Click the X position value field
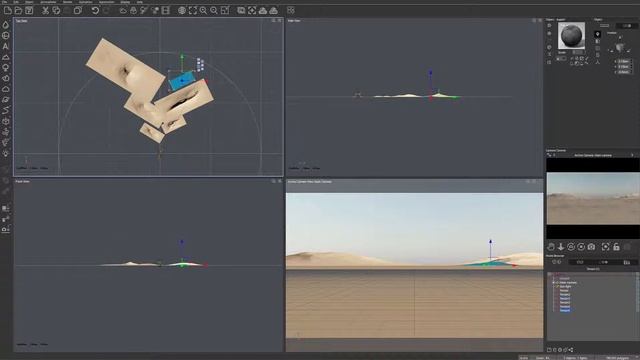The image size is (640, 360). [x=624, y=61]
